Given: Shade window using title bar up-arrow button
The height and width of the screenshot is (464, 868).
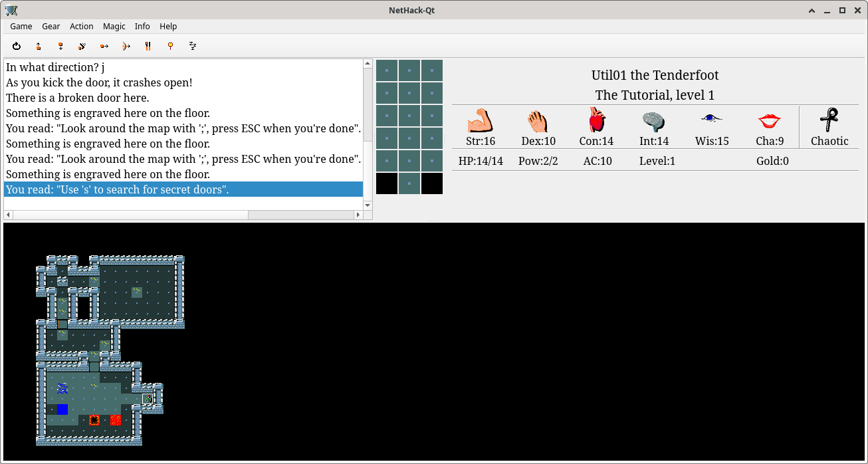Looking at the screenshot, I should tap(812, 10).
